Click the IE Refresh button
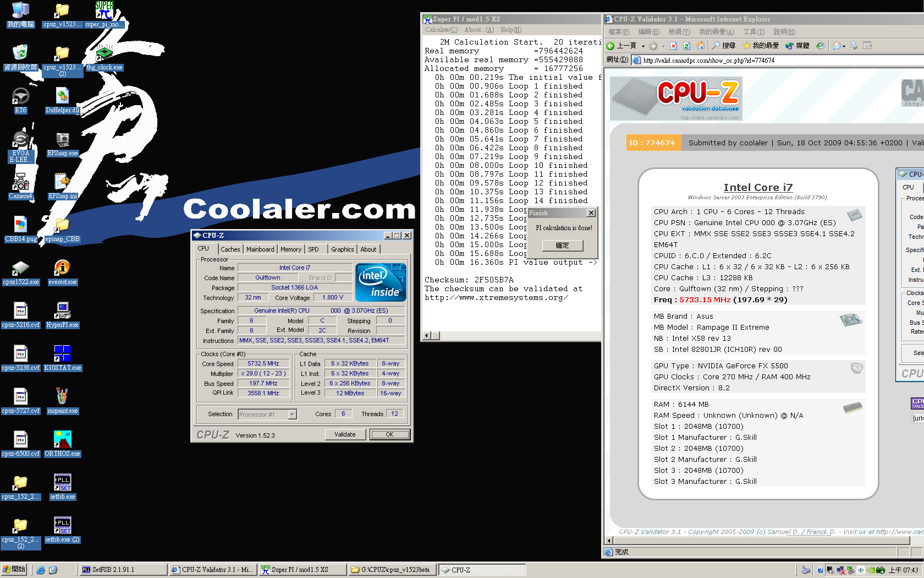924x578 pixels. 686,46
